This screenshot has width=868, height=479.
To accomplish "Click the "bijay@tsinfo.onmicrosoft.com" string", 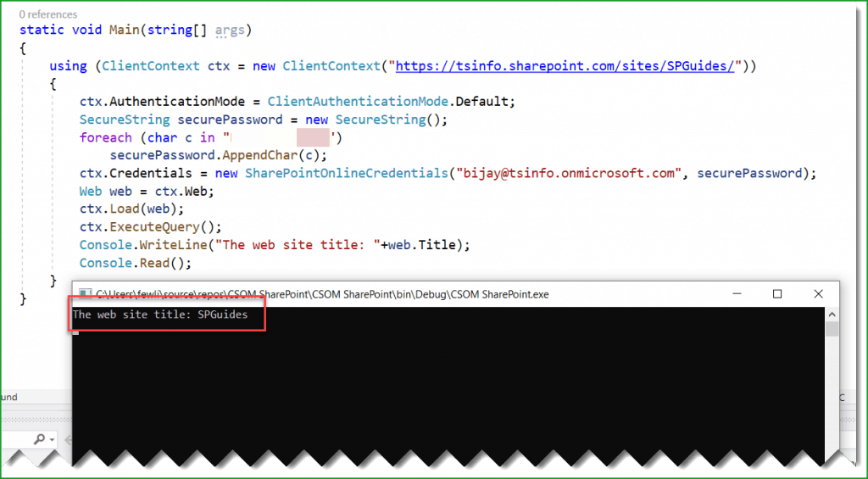I will click(569, 173).
